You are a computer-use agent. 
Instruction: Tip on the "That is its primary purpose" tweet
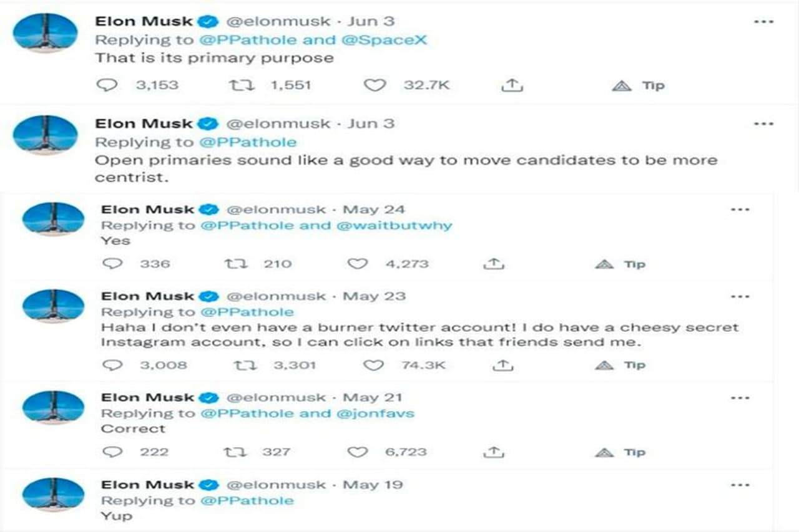tap(636, 86)
